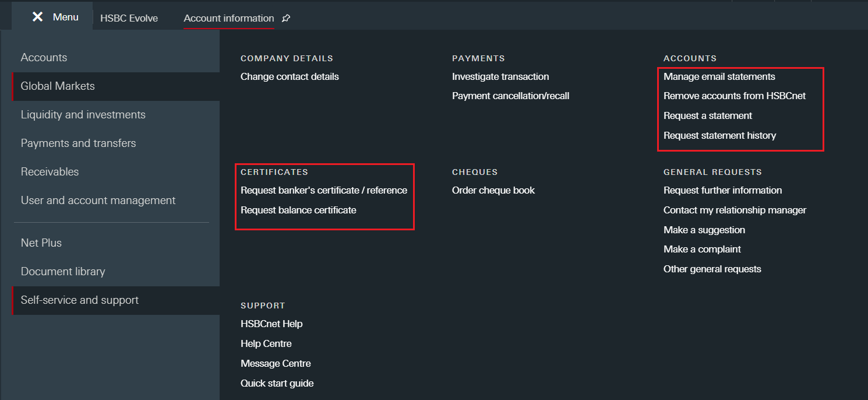Screen dimensions: 868x400
Task: Open User and account management
Action: coord(98,200)
